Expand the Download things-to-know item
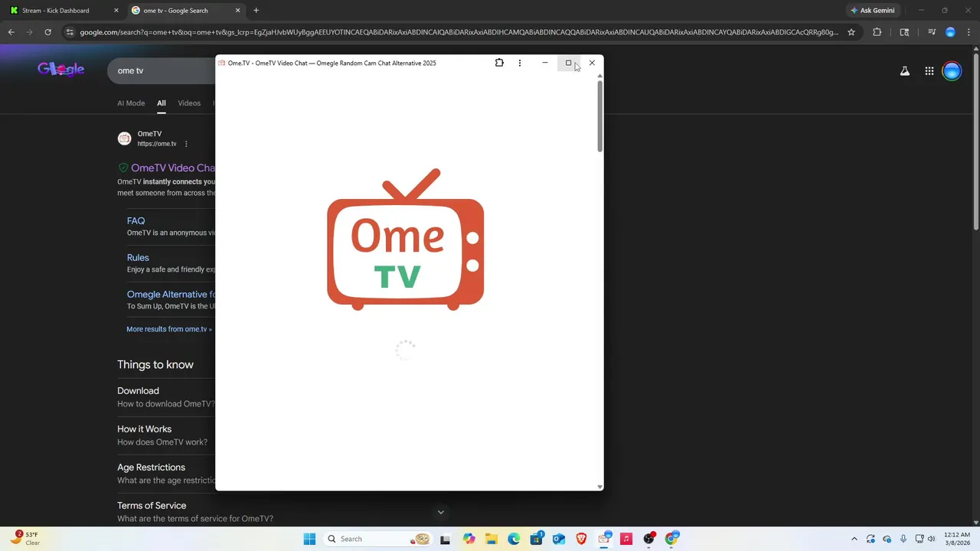The height and width of the screenshot is (551, 980). point(138,390)
